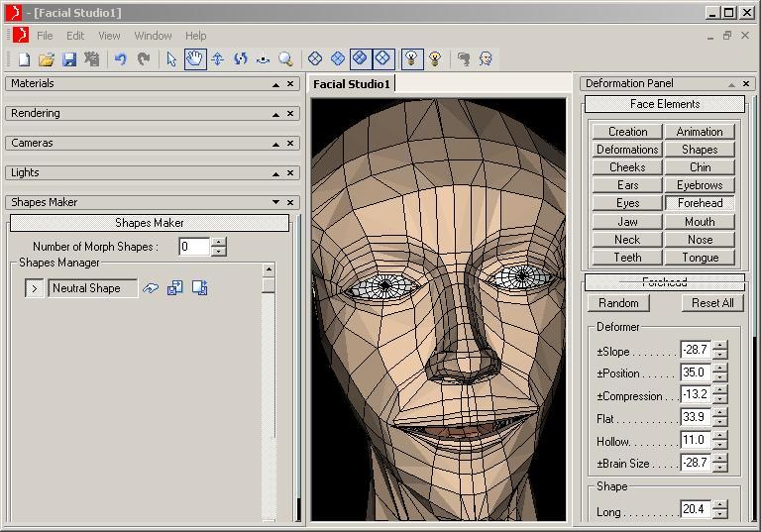Screen dimensions: 761x532
Task: Select the vertical move arrows tool
Action: click(x=217, y=59)
